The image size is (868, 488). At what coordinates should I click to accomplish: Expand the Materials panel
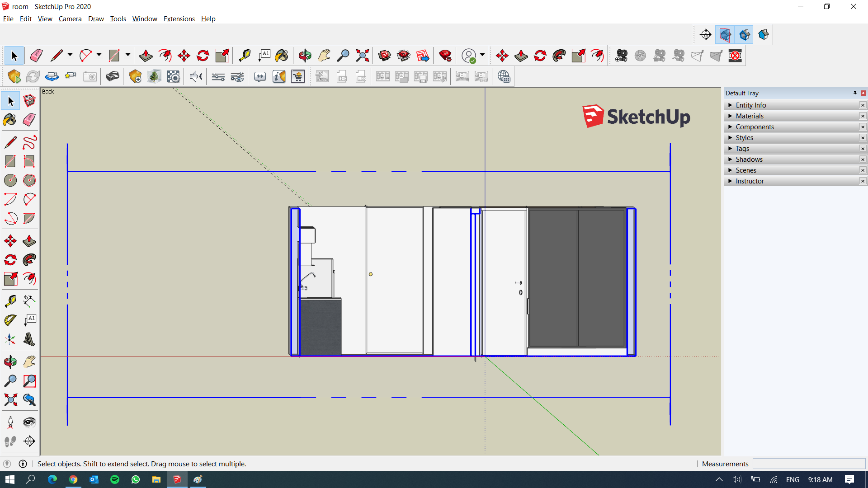tap(750, 116)
